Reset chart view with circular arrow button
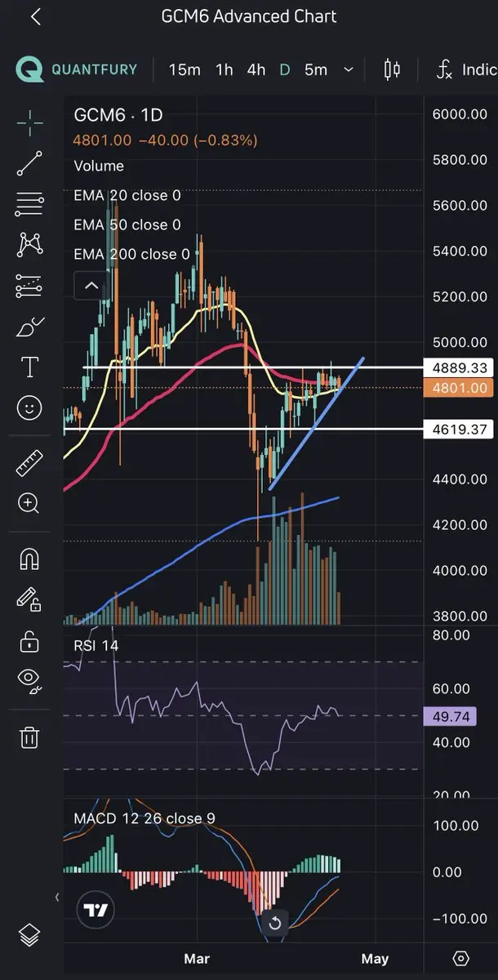 pos(275,924)
